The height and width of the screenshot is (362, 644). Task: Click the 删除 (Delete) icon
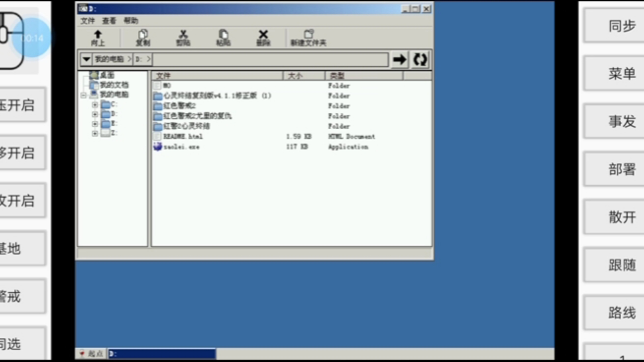tap(263, 38)
